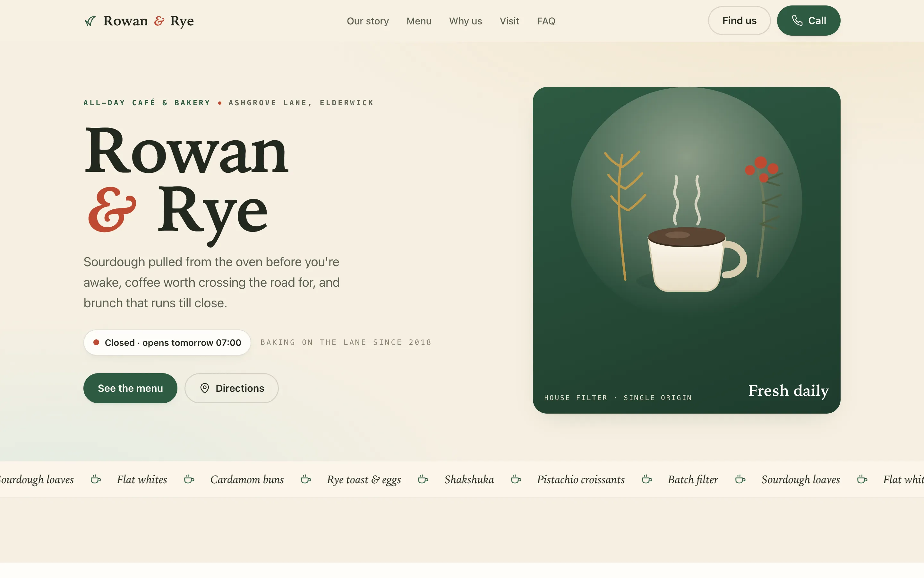Click the leaf logo icon beside Rowan & Rye
Viewport: 924px width, 578px height.
[90, 21]
